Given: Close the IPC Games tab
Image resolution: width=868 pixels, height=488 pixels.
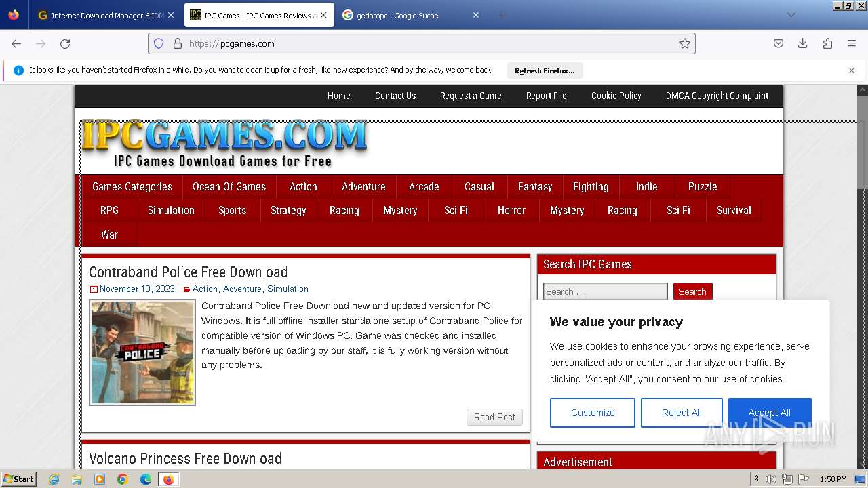Looking at the screenshot, I should click(x=323, y=15).
